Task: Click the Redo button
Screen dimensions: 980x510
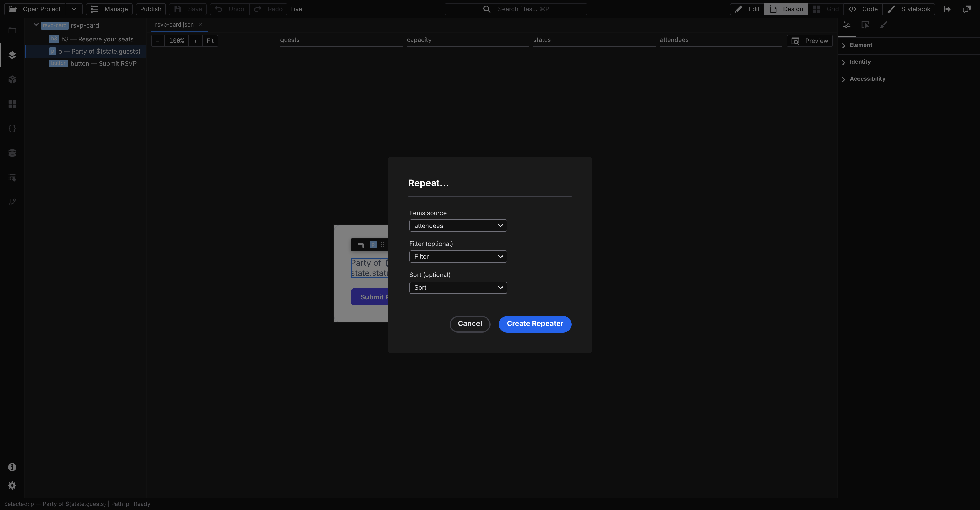Action: coord(268,9)
